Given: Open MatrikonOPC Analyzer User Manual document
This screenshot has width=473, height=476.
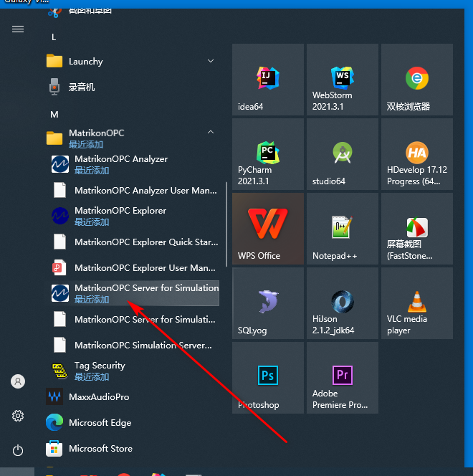Looking at the screenshot, I should coord(133,191).
